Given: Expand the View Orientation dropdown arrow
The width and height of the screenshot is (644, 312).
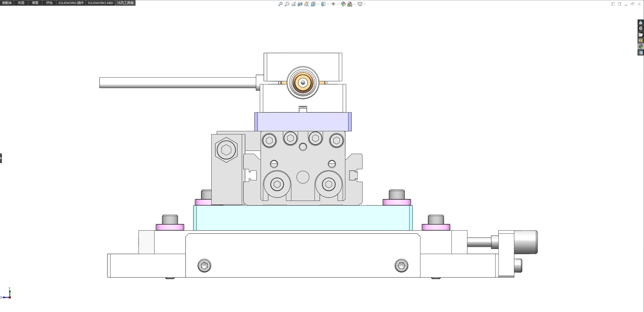Looking at the screenshot, I should click(x=318, y=4).
